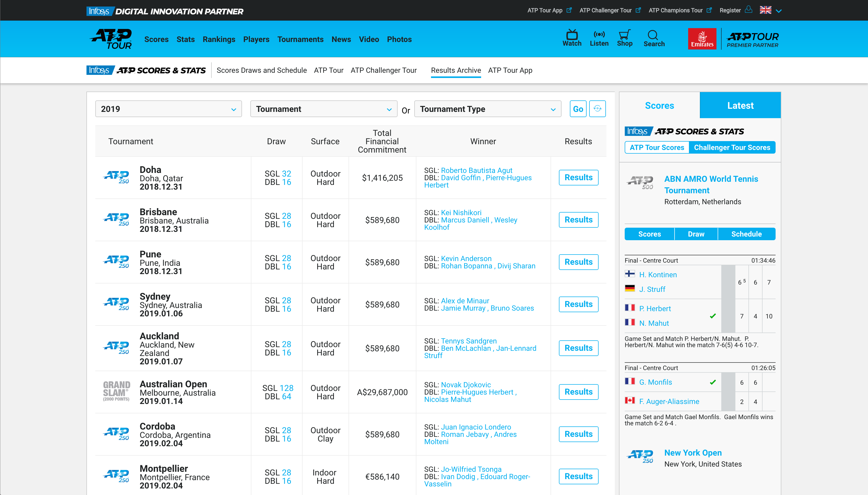Click the Emirates sponsor logo
This screenshot has width=868, height=495.
(x=702, y=39)
